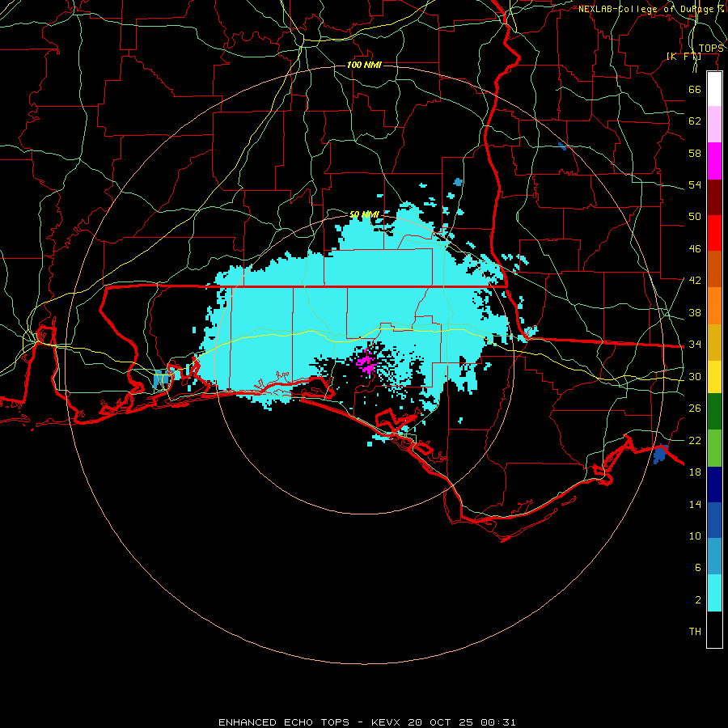Click the navy 14–18 legend band
Image resolution: width=728 pixels, height=728 pixels.
(x=714, y=485)
